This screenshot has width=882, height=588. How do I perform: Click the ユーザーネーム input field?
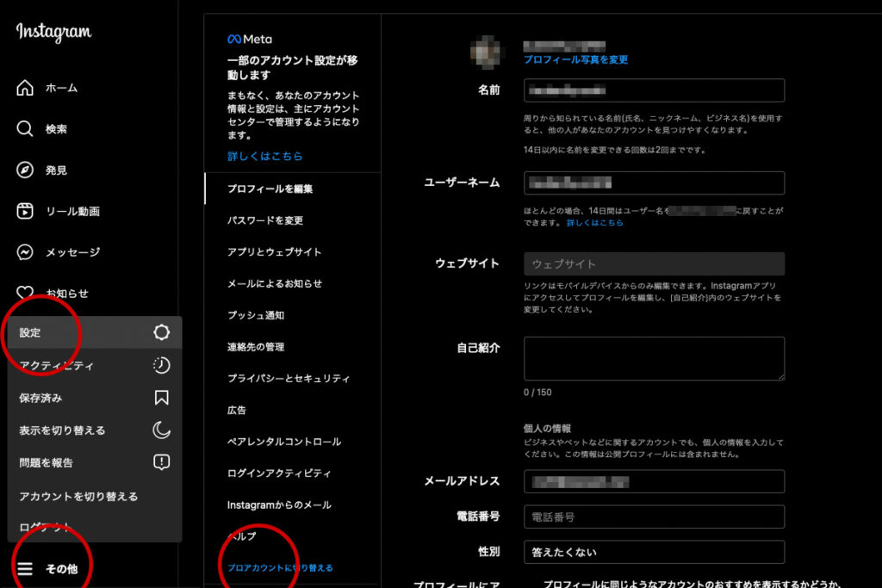tap(654, 183)
